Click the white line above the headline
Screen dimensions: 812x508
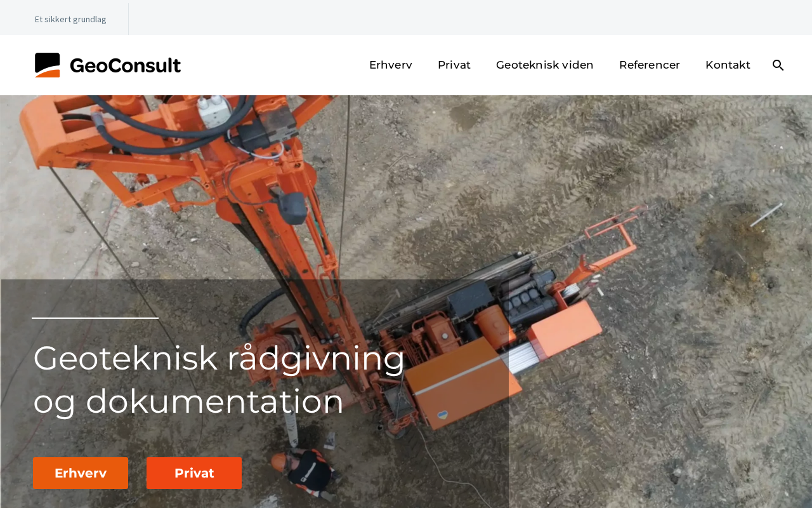(95, 318)
